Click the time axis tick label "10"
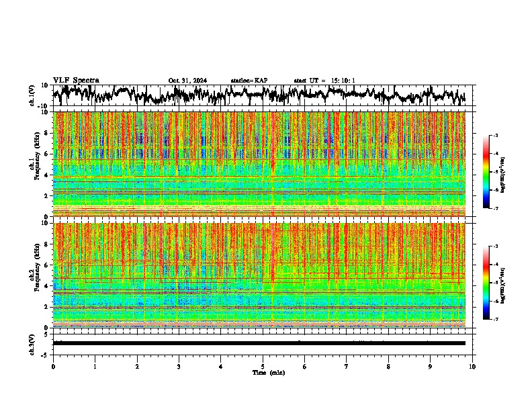The image size is (532, 411). tap(472, 367)
